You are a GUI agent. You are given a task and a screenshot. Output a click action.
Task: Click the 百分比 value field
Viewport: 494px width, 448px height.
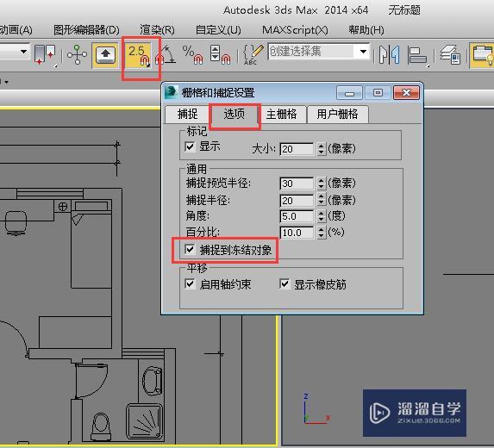tap(297, 233)
